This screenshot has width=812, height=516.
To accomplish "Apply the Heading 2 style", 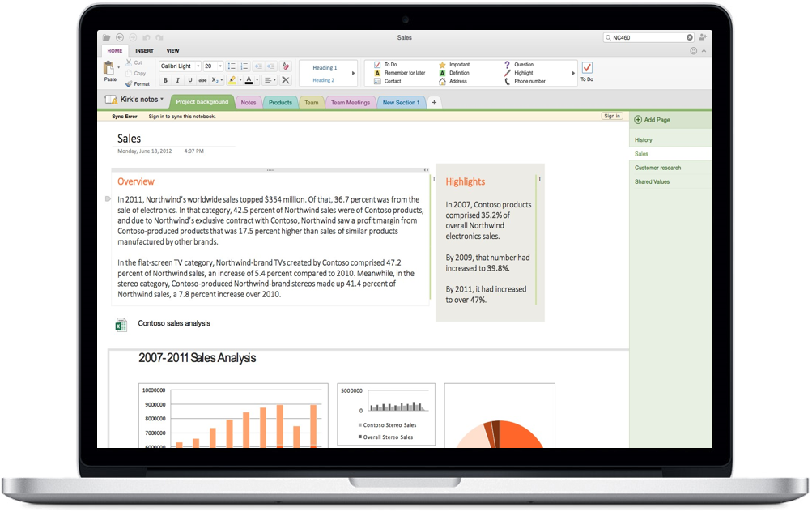I will [x=323, y=80].
